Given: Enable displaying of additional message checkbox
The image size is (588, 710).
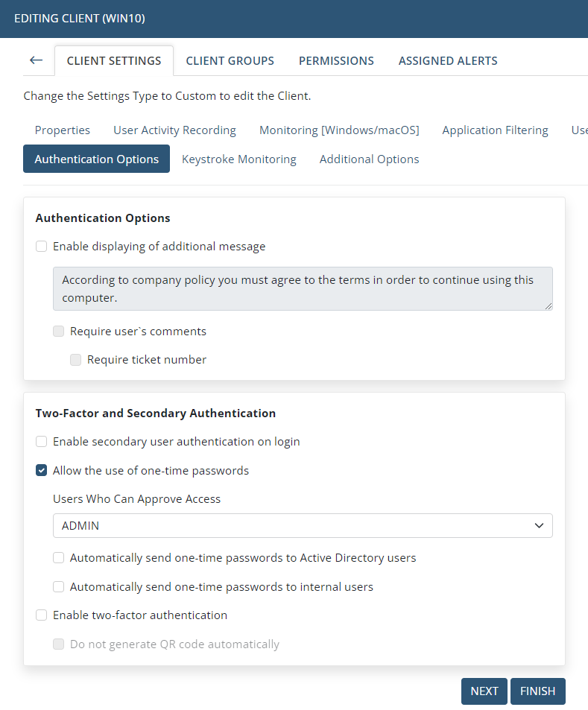Looking at the screenshot, I should coord(42,247).
